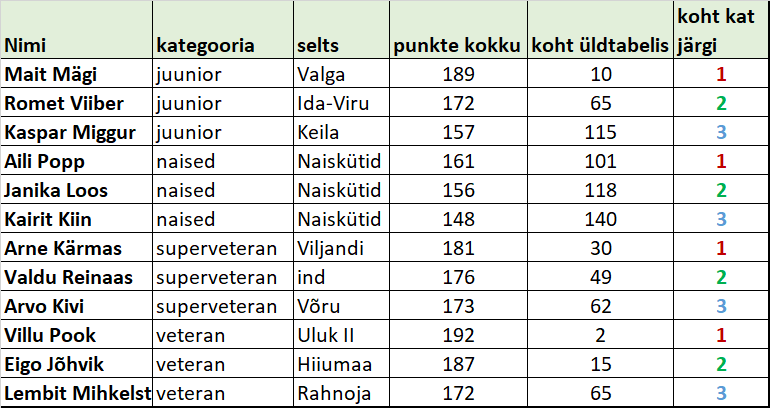Image resolution: width=770 pixels, height=408 pixels.
Task: Click the "koht üldtabelis" header
Action: click(599, 46)
